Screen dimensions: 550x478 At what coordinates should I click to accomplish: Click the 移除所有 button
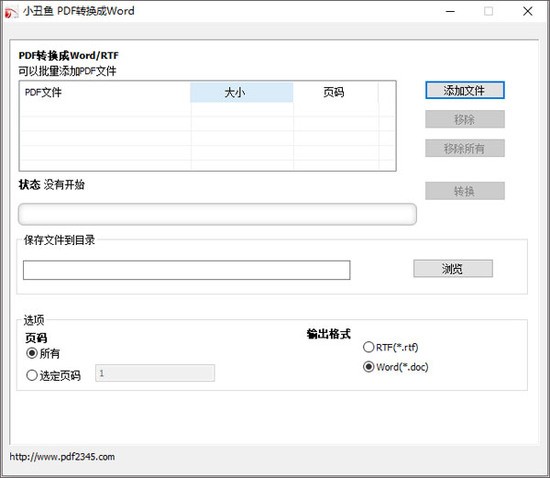[465, 148]
